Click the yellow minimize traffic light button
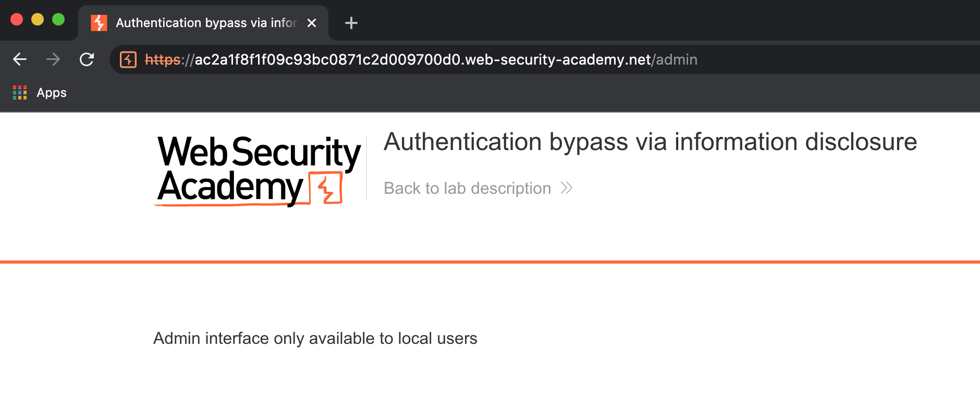 pyautogui.click(x=37, y=19)
